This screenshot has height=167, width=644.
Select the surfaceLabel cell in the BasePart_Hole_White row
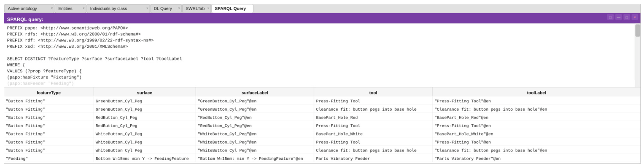pos(255,134)
